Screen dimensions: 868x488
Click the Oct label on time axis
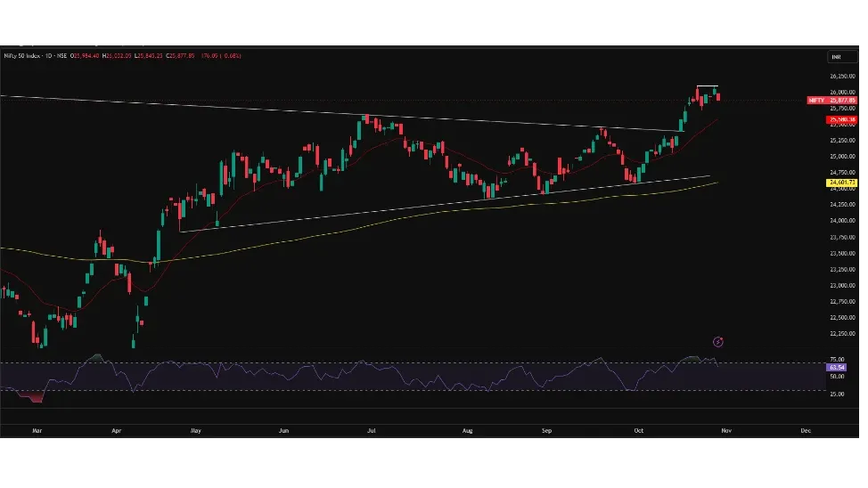pos(638,430)
